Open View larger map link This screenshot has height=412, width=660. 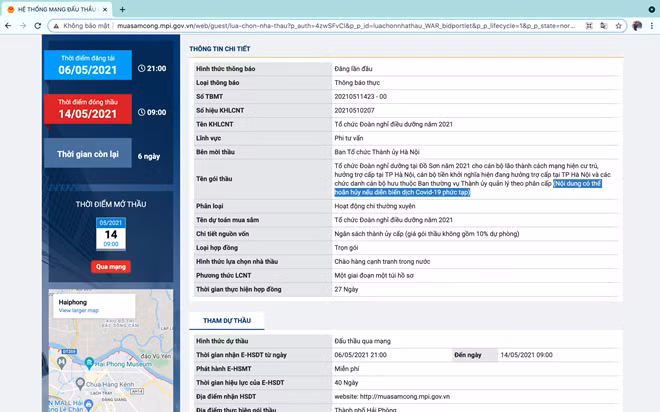79,310
